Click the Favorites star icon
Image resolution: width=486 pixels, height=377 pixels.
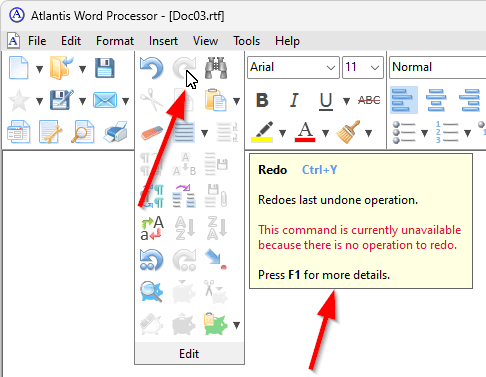point(19,100)
